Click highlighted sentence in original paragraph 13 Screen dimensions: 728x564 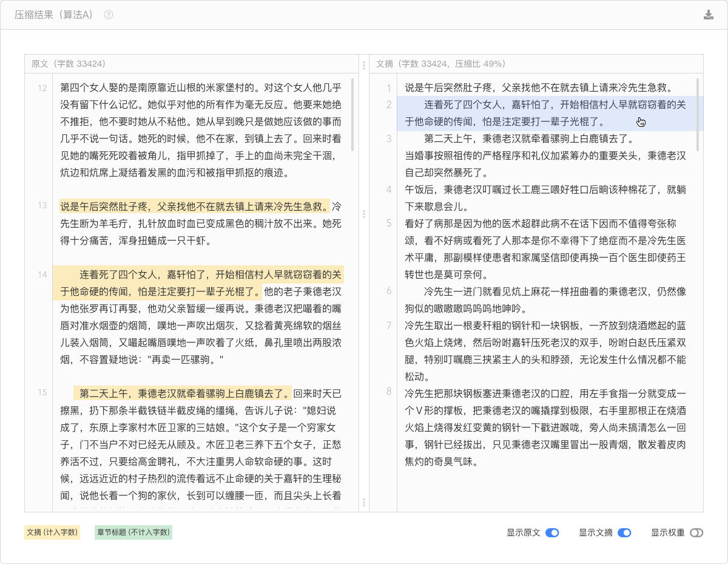(194, 206)
